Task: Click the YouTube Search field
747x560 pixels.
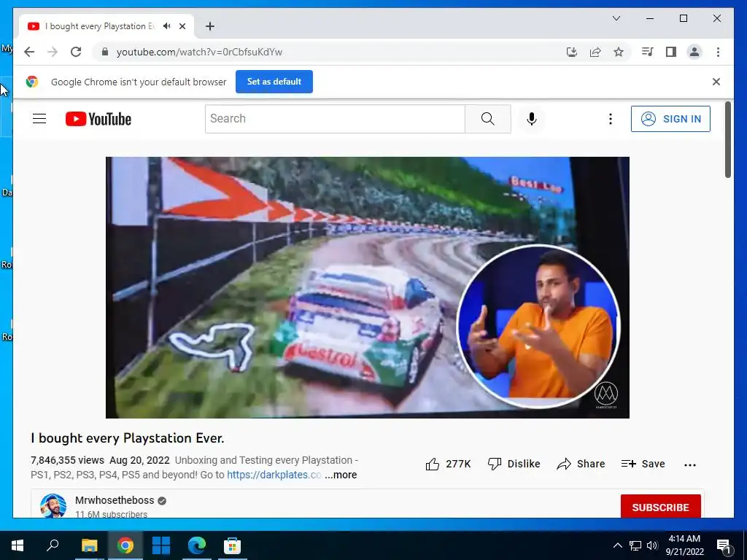Action: [335, 119]
